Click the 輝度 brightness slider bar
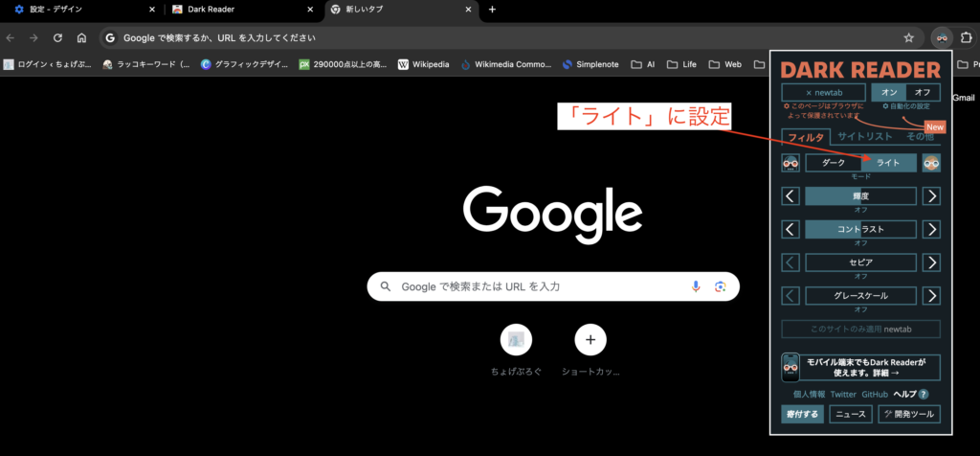Screen dimensions: 980x456 pyautogui.click(x=860, y=195)
